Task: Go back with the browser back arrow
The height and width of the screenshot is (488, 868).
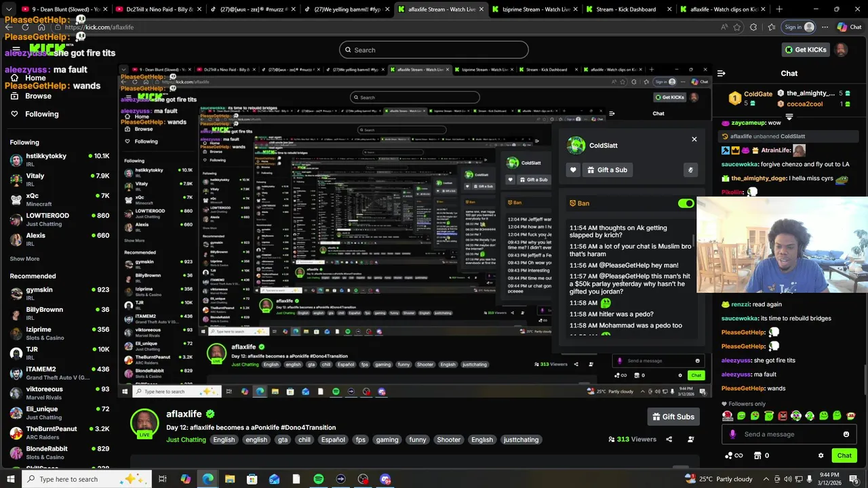Action: point(9,27)
